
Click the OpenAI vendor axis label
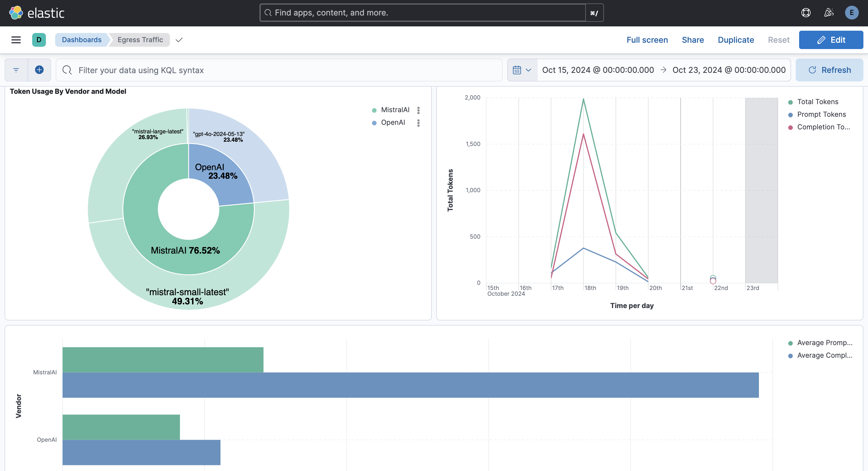tap(47, 440)
